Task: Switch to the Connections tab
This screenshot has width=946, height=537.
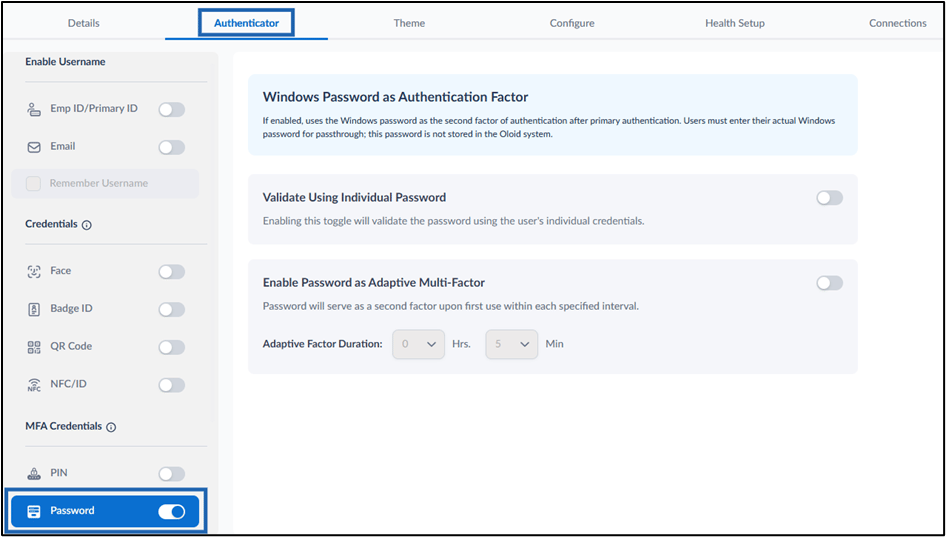Action: tap(898, 23)
